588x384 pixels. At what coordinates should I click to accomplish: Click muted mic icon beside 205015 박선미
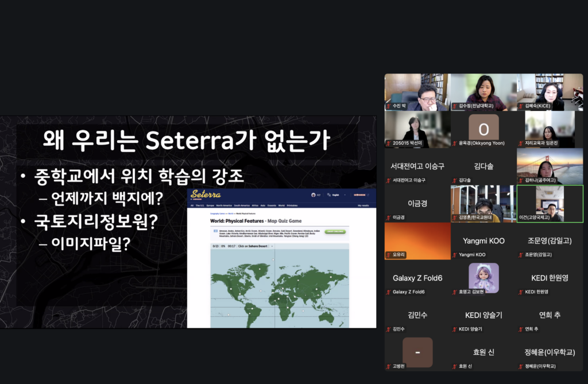[389, 143]
